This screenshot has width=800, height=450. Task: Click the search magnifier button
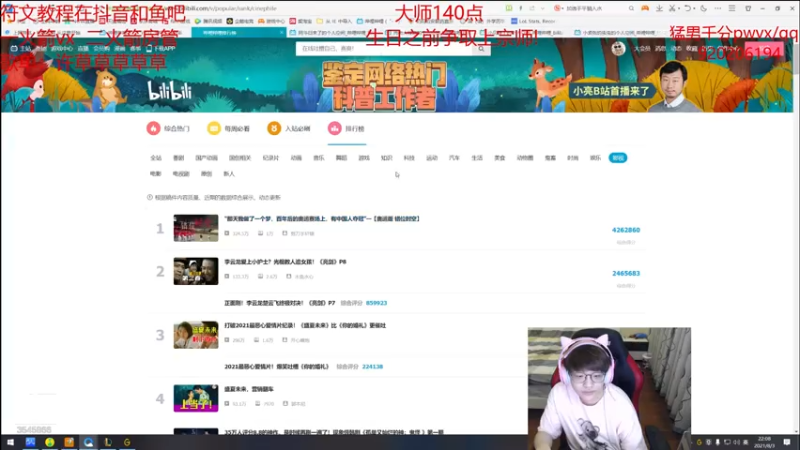[x=481, y=48]
